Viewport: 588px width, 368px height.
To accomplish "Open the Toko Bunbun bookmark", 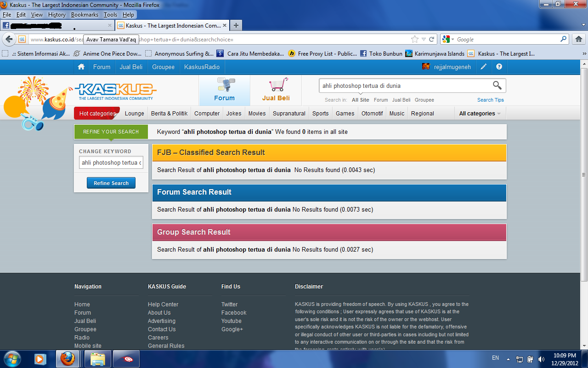I will (381, 53).
